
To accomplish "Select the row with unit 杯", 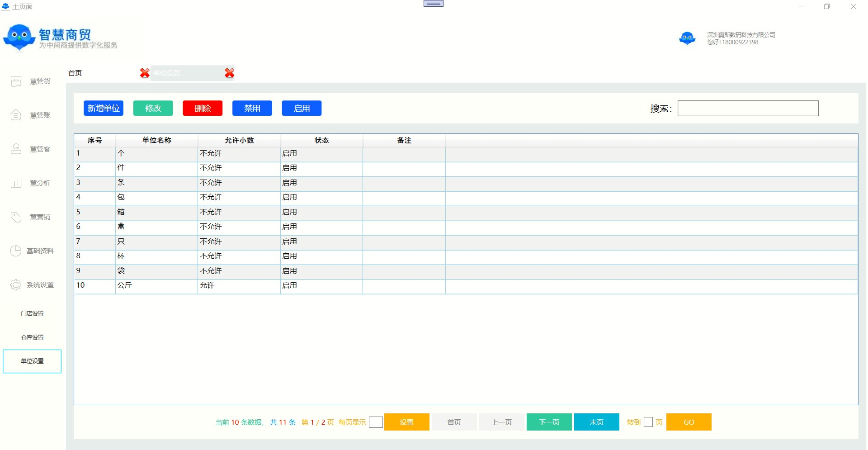I will tap(466, 257).
